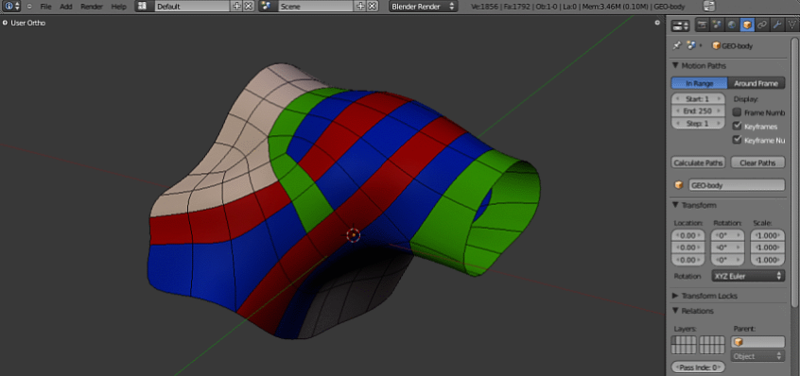Click the Blender info editor-type icon
Screen dimensions: 800x376
point(12,7)
